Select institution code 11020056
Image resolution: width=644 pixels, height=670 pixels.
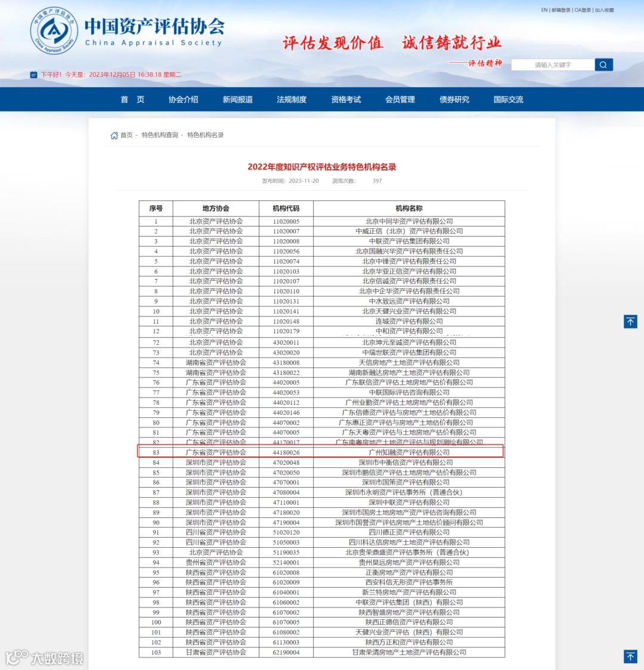coord(286,252)
